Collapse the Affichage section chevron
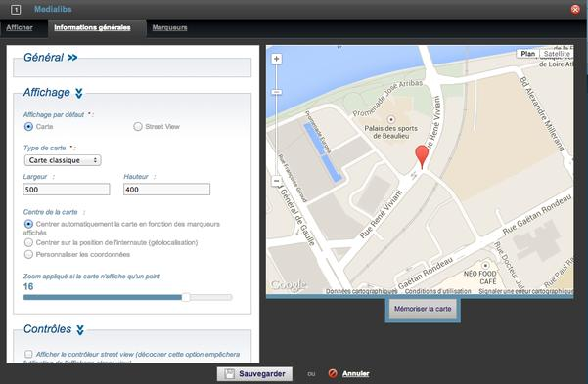The width and height of the screenshot is (588, 384). (78, 93)
